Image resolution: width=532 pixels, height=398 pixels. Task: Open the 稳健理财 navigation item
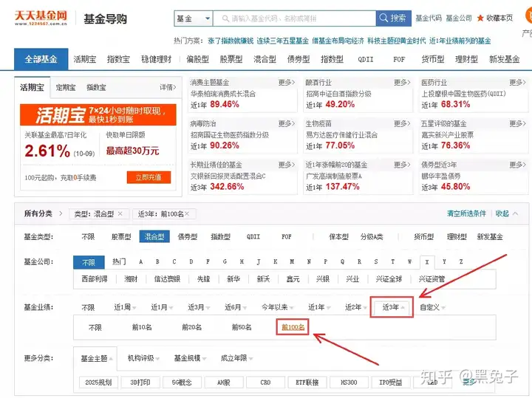point(157,59)
